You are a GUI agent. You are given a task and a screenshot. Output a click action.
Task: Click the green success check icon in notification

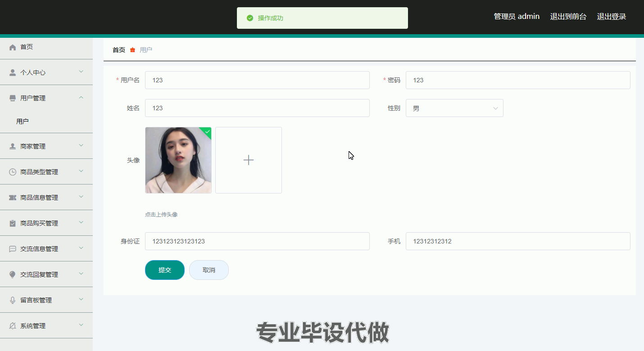250,18
